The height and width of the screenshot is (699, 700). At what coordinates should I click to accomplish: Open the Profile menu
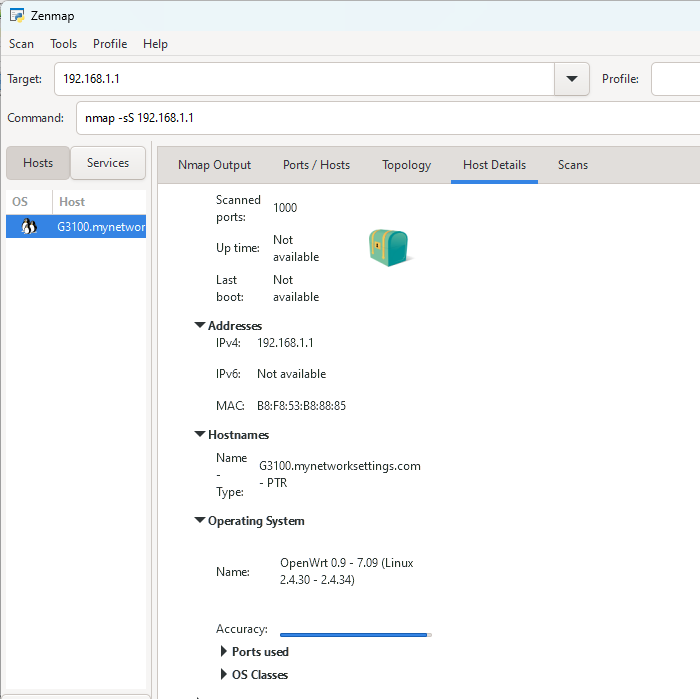(x=110, y=44)
